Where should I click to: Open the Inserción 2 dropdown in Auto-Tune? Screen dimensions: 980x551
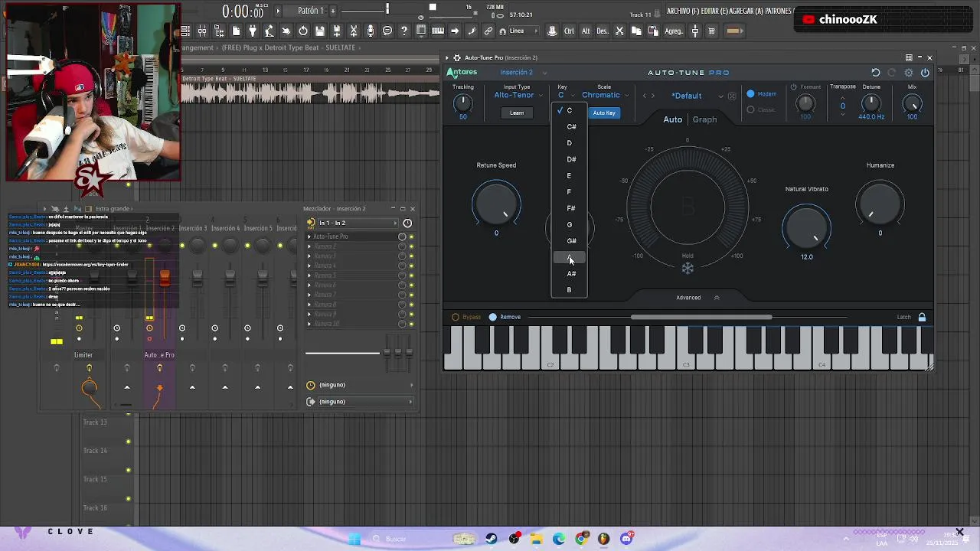pyautogui.click(x=523, y=73)
